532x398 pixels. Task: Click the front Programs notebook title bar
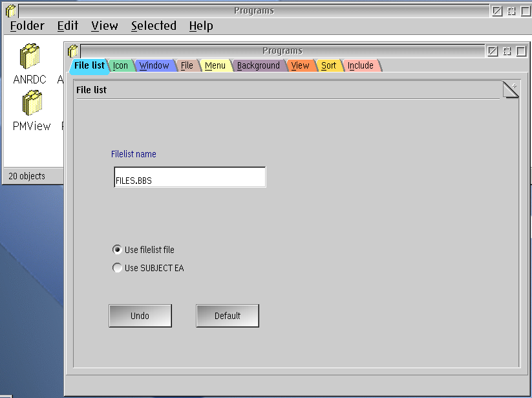(282, 51)
